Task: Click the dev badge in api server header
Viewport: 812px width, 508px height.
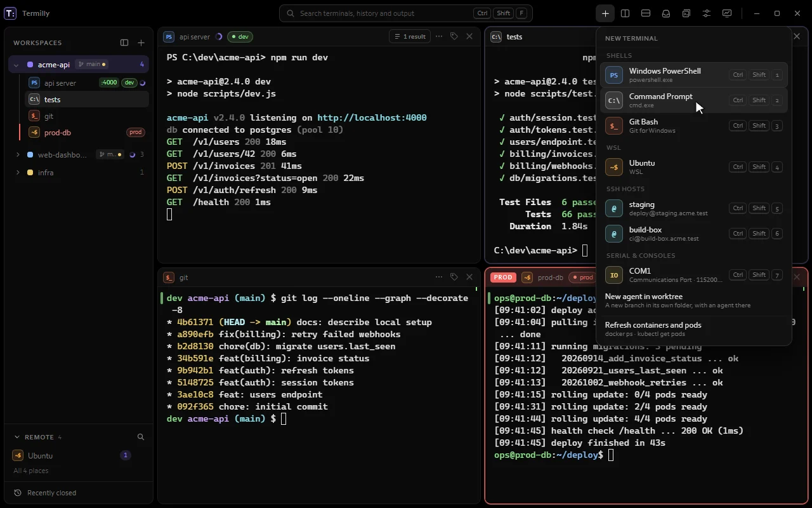Action: (x=240, y=37)
